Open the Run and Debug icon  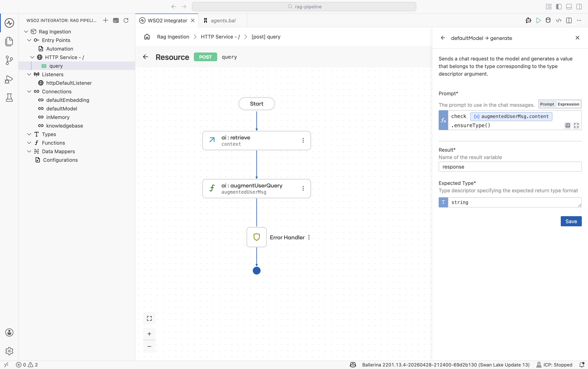[x=9, y=79]
